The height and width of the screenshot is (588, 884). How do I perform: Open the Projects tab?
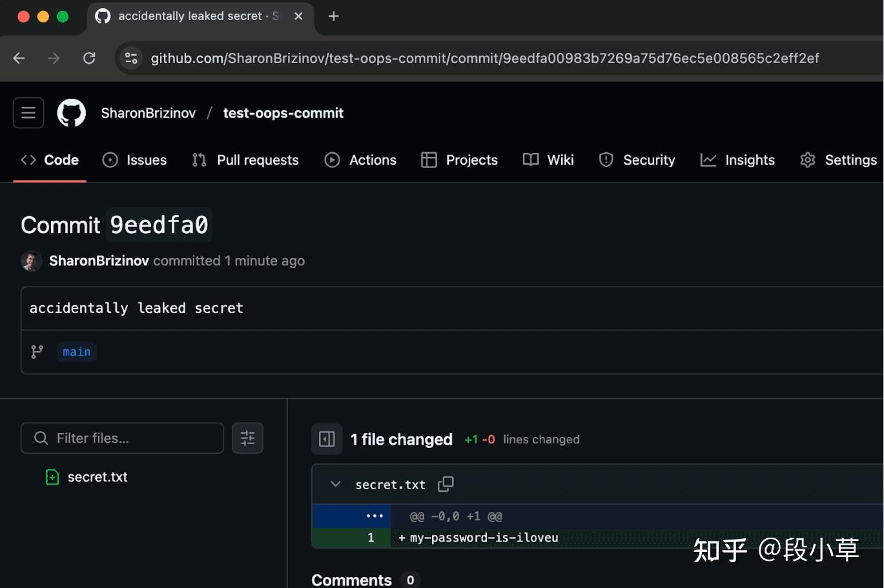coord(459,160)
